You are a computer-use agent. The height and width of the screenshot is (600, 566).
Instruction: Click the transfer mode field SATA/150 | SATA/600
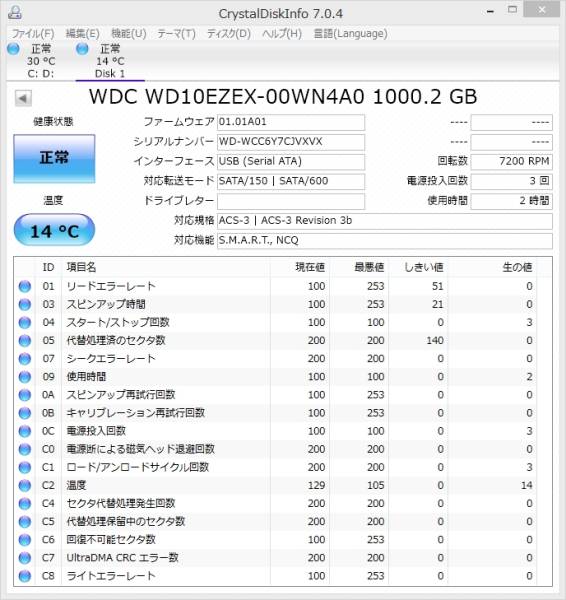pyautogui.click(x=291, y=181)
